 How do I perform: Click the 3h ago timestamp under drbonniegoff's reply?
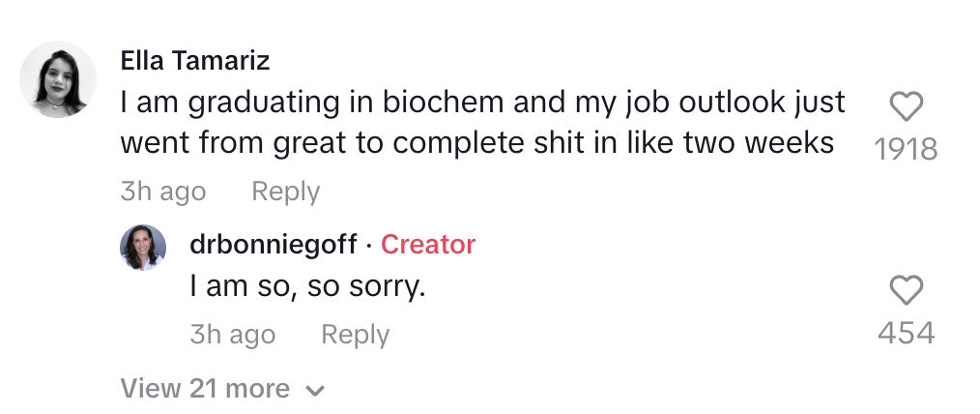pyautogui.click(x=233, y=335)
